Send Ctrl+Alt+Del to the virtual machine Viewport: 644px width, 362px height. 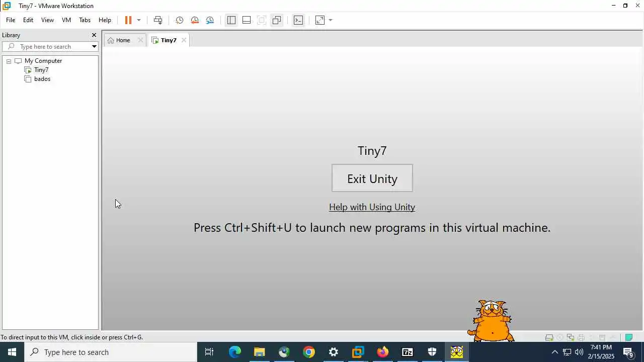click(158, 20)
